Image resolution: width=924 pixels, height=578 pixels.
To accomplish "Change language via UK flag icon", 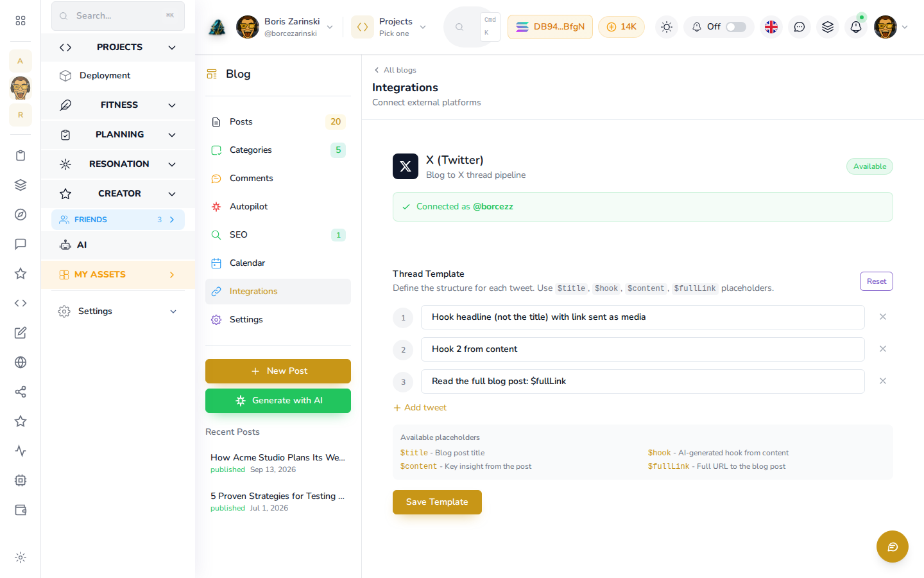I will click(771, 27).
